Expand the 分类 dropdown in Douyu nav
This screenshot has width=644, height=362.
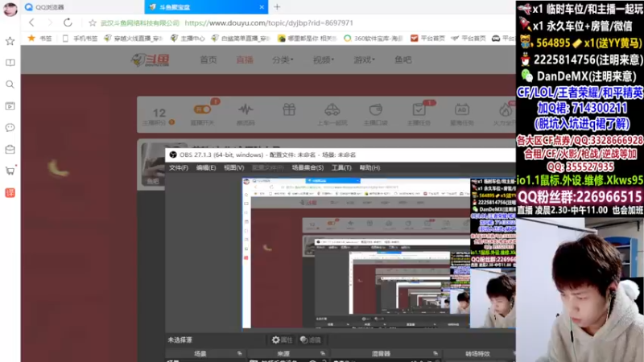coord(283,60)
